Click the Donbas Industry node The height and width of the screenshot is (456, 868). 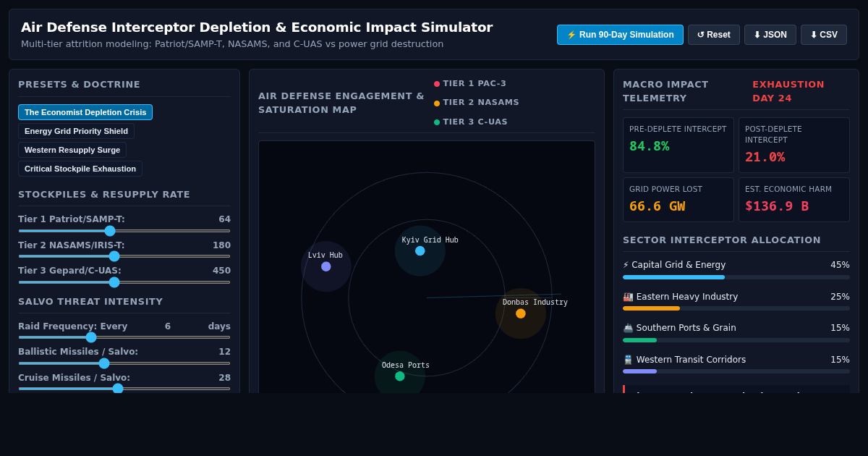click(521, 313)
